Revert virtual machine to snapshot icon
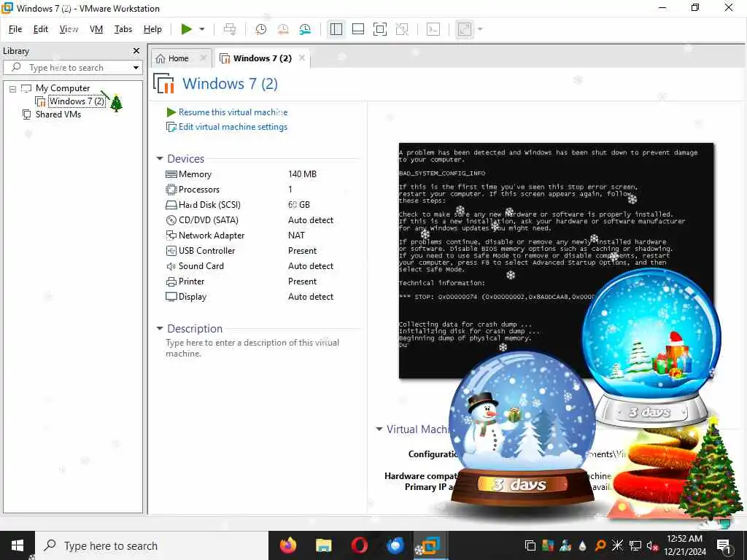 (283, 29)
